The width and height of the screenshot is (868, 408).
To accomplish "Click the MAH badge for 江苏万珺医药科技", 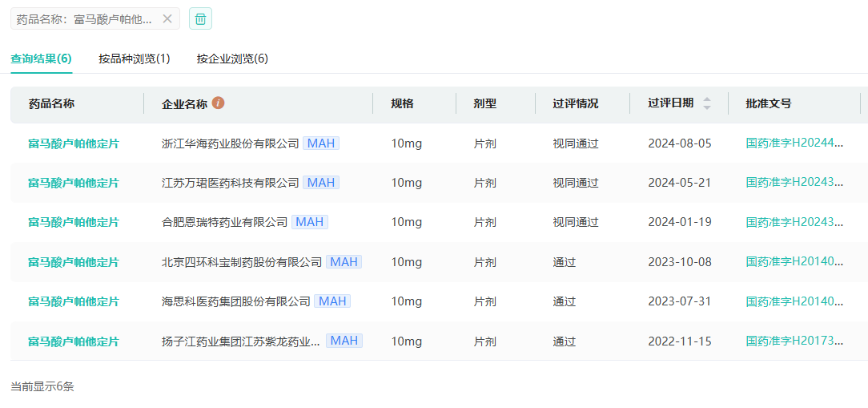I will tap(321, 183).
